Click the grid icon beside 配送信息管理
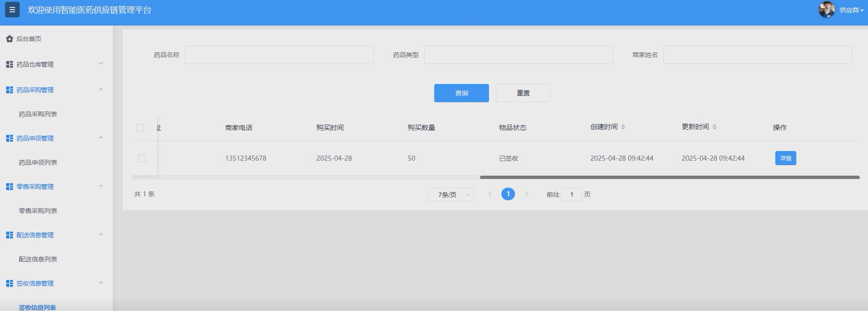This screenshot has width=868, height=311. (x=10, y=235)
